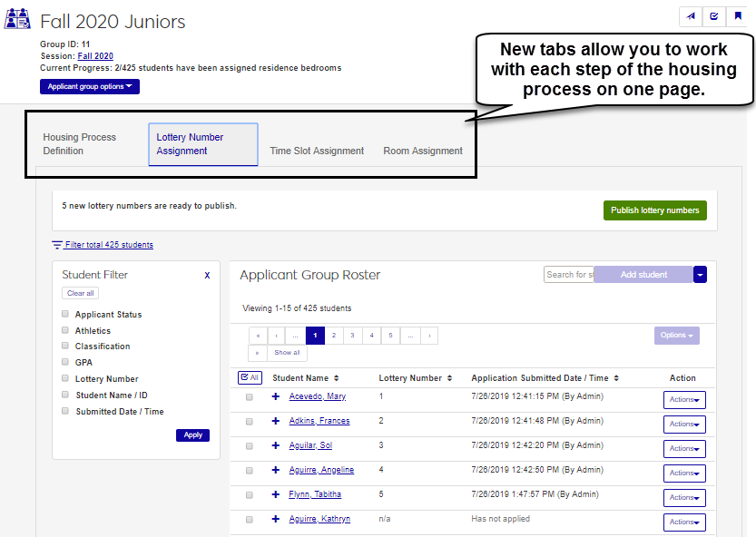Screen dimensions: 756x537
Task: Enable the Athletics filter checkbox
Action: tap(64, 330)
